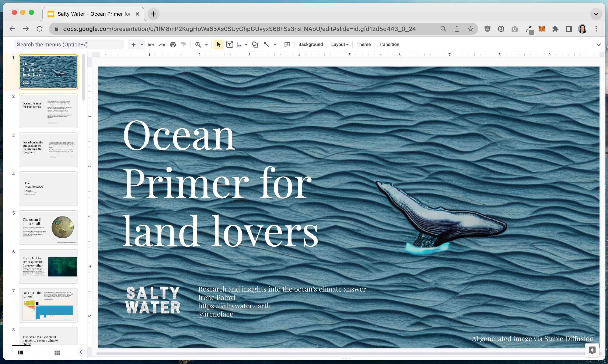Collapse the slide filmstrip panel
This screenshot has width=608, height=364.
[81, 352]
